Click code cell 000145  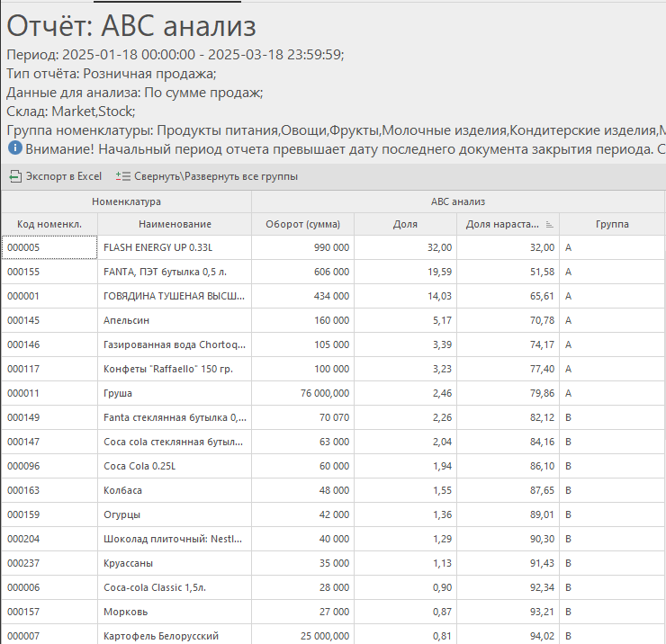click(49, 320)
